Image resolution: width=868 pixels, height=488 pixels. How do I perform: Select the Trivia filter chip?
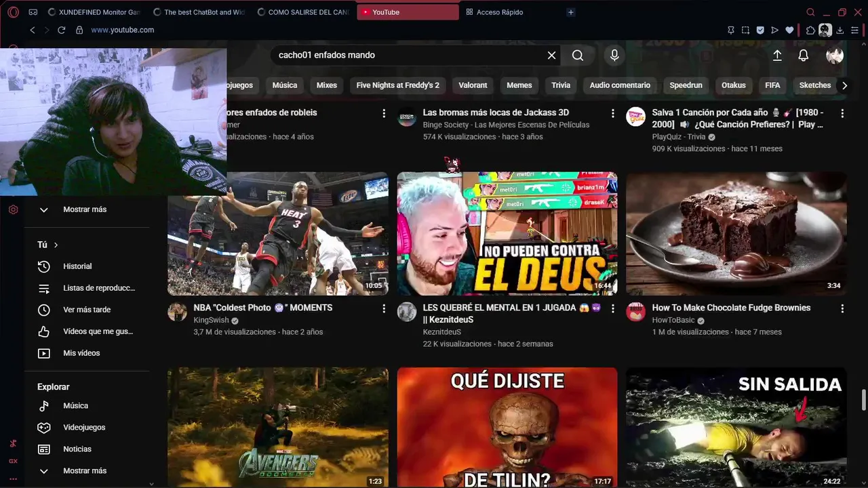561,85
